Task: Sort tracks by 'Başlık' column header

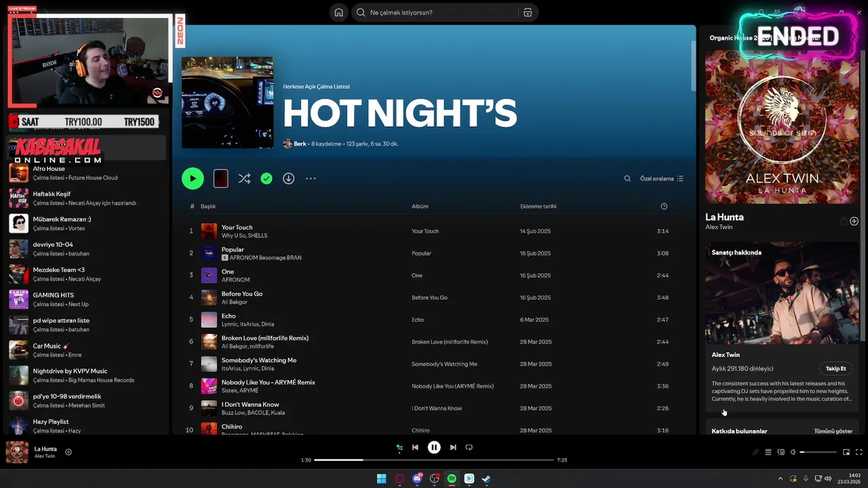Action: pyautogui.click(x=208, y=206)
